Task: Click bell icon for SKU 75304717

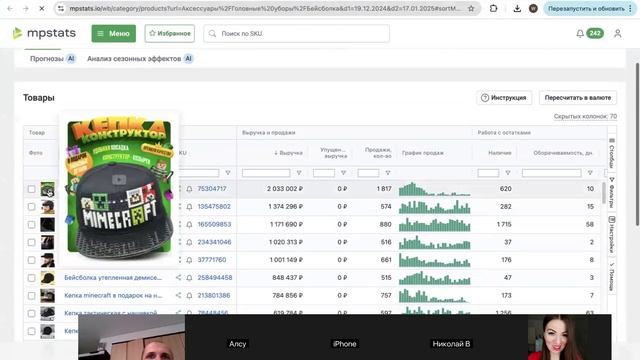Action: pos(189,189)
